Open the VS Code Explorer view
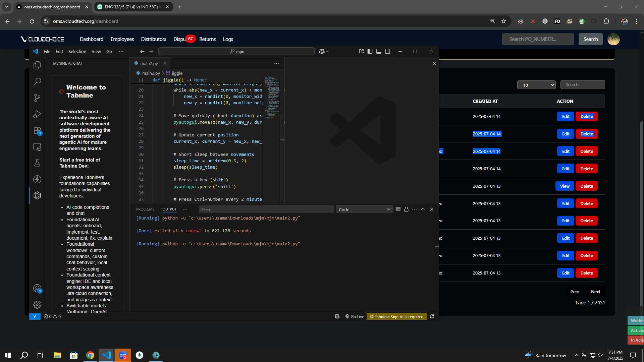Image resolution: width=644 pixels, height=362 pixels. click(37, 65)
